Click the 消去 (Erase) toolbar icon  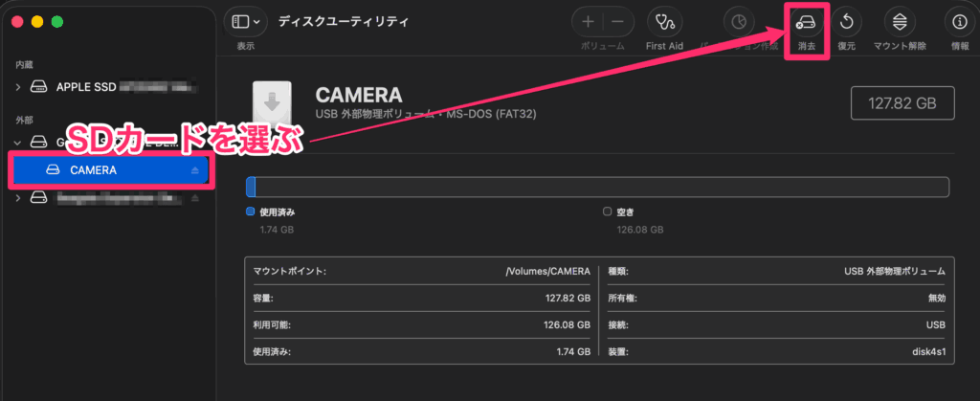coord(805,22)
